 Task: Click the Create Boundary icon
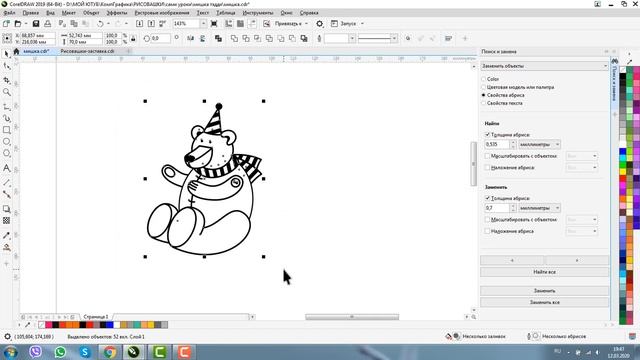[304, 38]
